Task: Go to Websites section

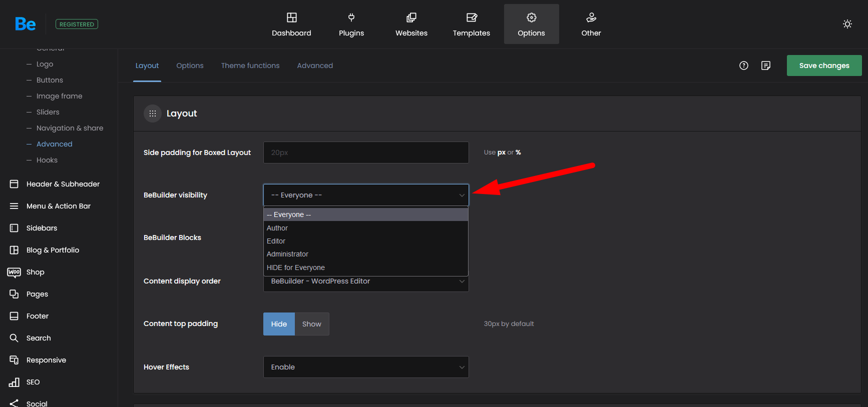Action: point(411,24)
